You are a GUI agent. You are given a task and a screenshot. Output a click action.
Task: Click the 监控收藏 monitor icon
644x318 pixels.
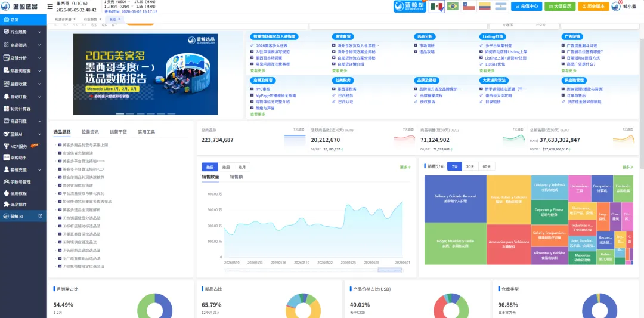tap(6, 84)
